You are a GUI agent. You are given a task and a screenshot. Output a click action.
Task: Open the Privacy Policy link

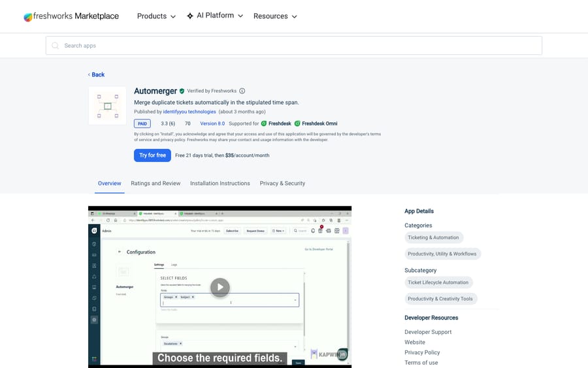click(422, 352)
